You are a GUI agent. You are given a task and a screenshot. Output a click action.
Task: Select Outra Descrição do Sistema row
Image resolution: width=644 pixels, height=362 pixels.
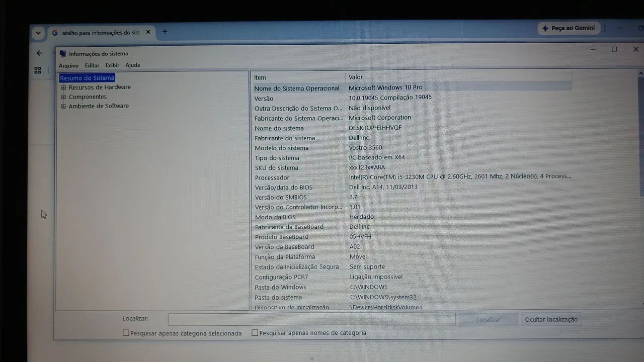coord(412,108)
